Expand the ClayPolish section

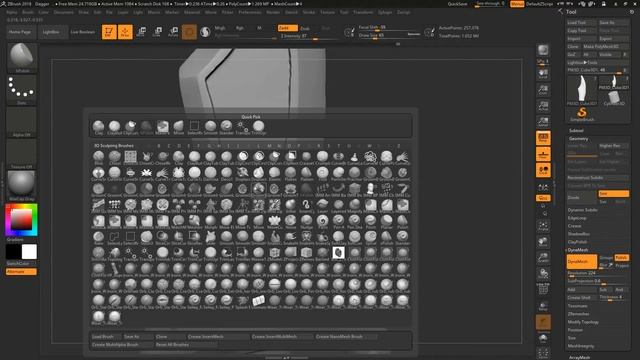coord(577,242)
